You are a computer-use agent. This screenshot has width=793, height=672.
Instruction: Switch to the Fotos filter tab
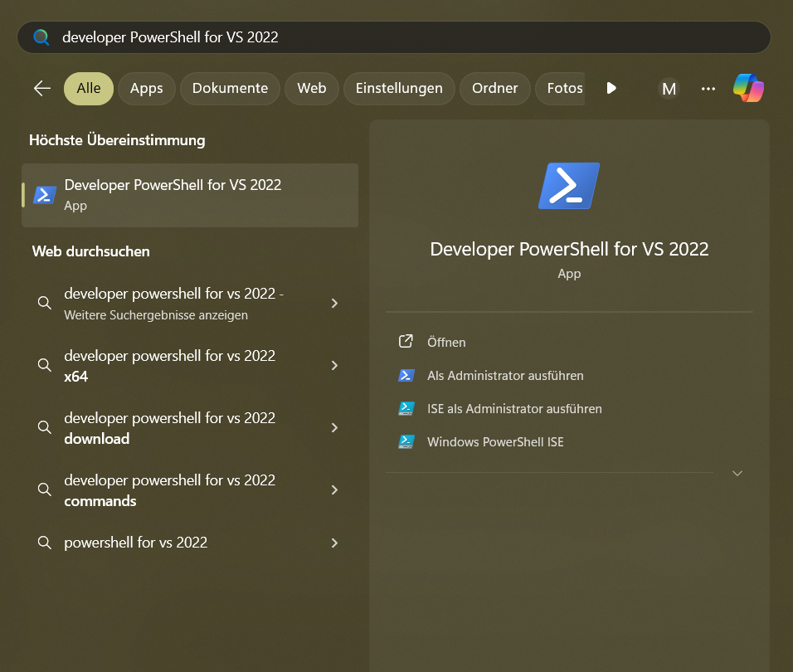(x=561, y=89)
